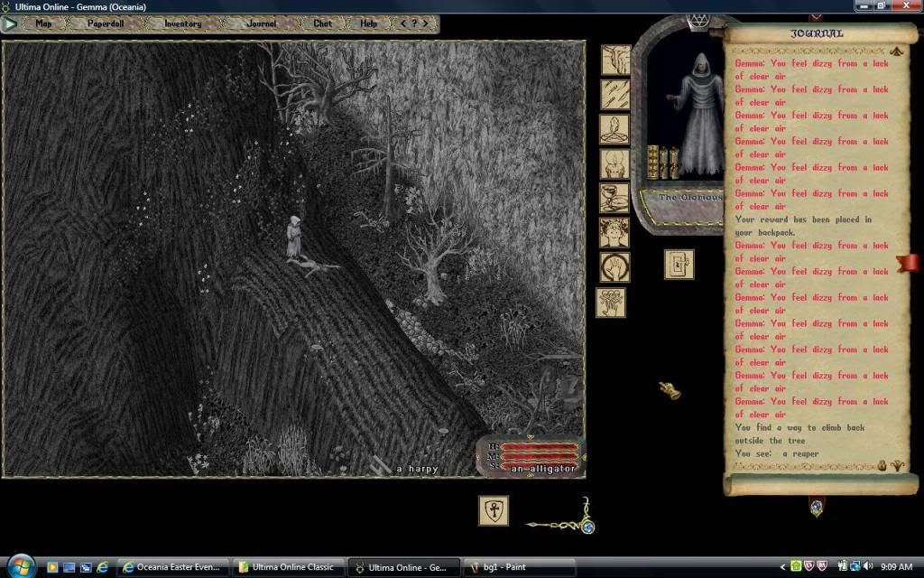The height and width of the screenshot is (578, 924).
Task: Open the Paperdoll menu item
Action: tap(106, 23)
